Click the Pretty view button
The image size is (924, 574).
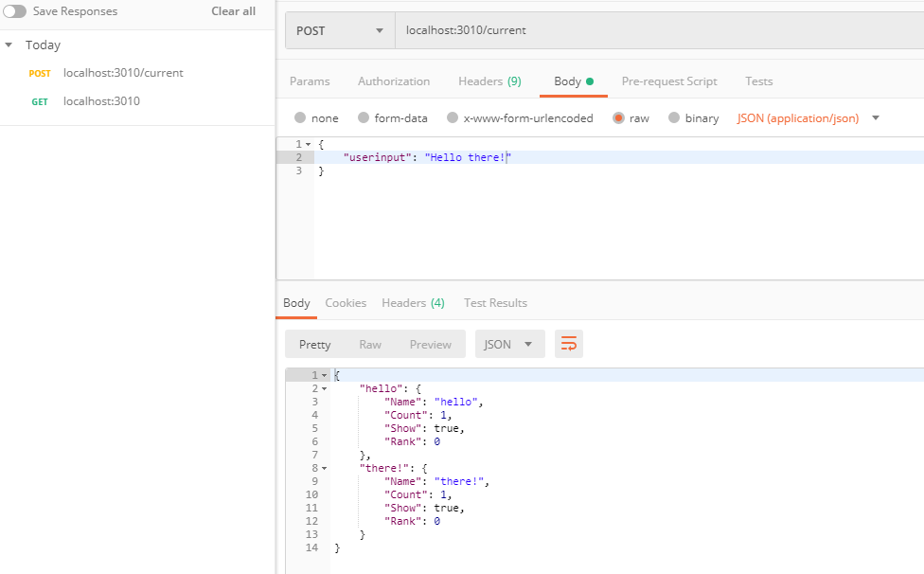tap(314, 344)
